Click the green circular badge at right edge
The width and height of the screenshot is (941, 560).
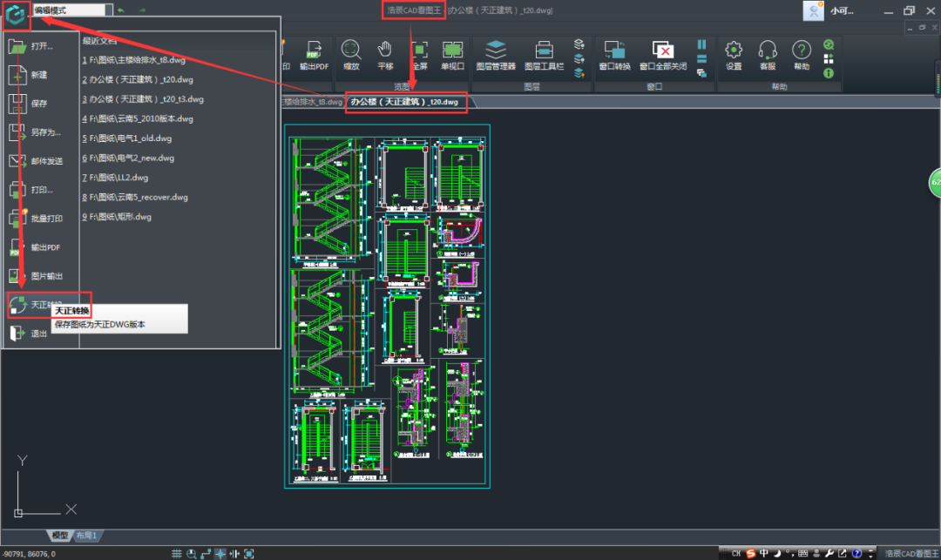[x=935, y=182]
